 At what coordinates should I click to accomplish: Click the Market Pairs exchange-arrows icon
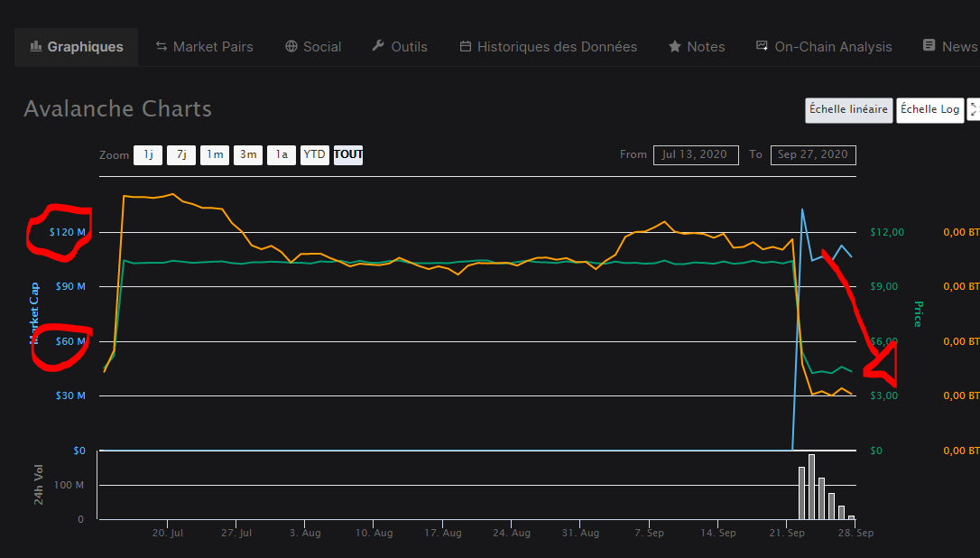coord(162,46)
